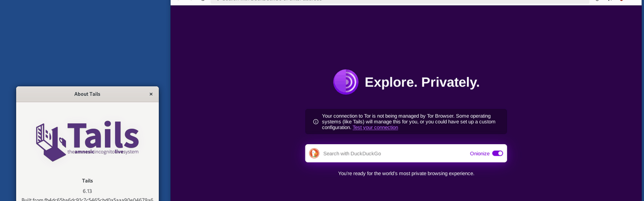Screen dimensions: 644x201
Task: Click the Tails logo image
Action: coord(88,142)
